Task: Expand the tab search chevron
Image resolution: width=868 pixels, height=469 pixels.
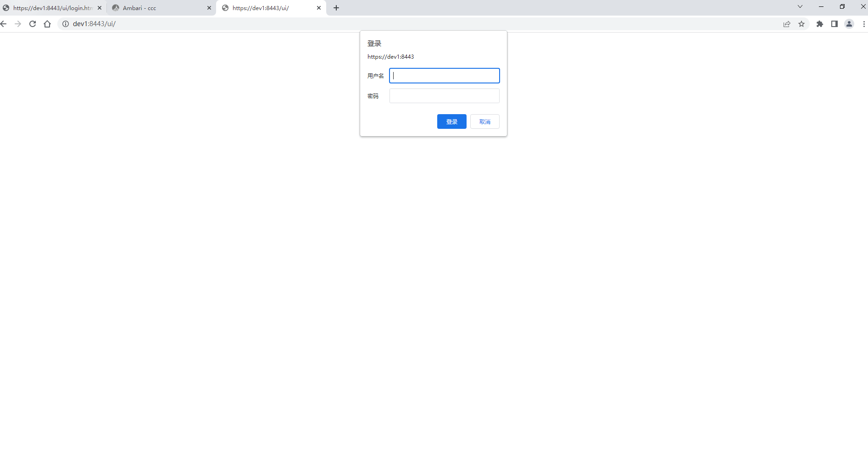Action: [x=800, y=7]
